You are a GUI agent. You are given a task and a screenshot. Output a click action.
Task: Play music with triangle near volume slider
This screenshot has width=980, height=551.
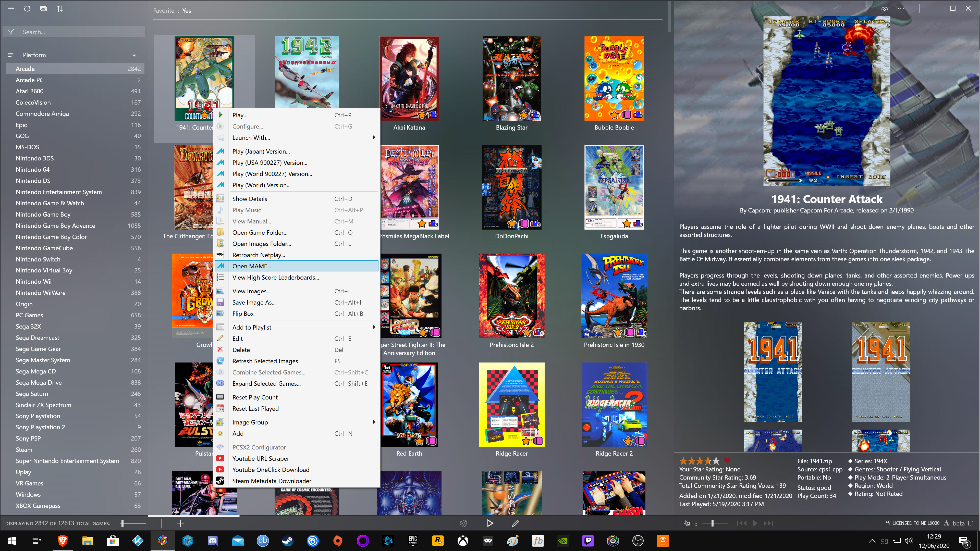click(x=755, y=523)
